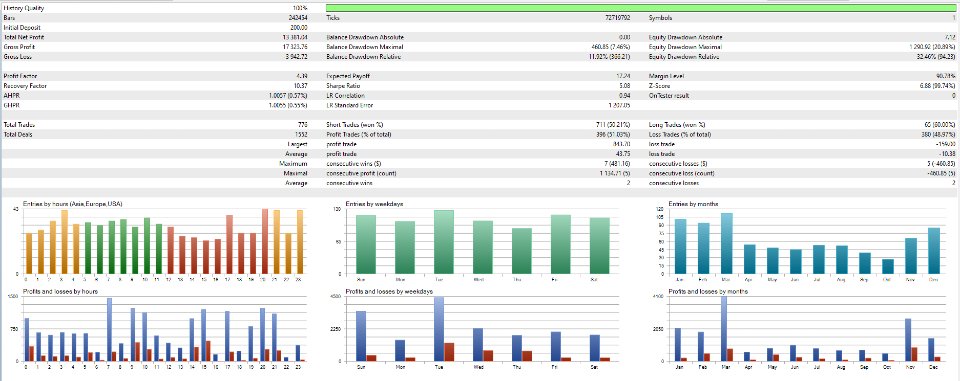Click the Sun label under weekdays profits chart
This screenshot has height=381, width=960.
361,366
